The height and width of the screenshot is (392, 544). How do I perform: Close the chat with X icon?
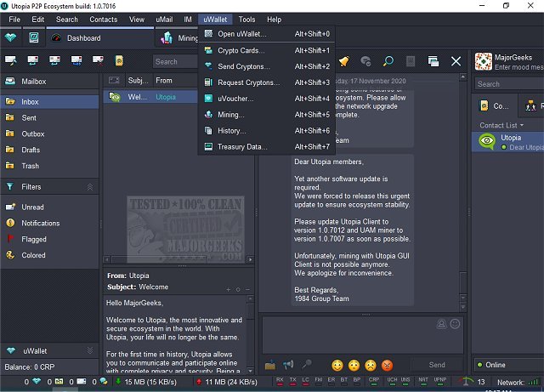[x=456, y=61]
